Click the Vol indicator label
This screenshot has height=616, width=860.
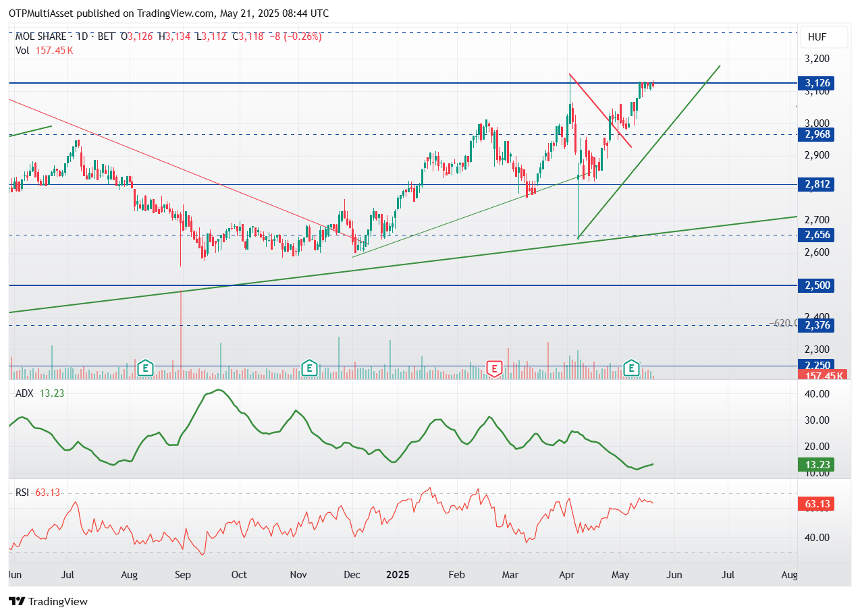pos(22,50)
